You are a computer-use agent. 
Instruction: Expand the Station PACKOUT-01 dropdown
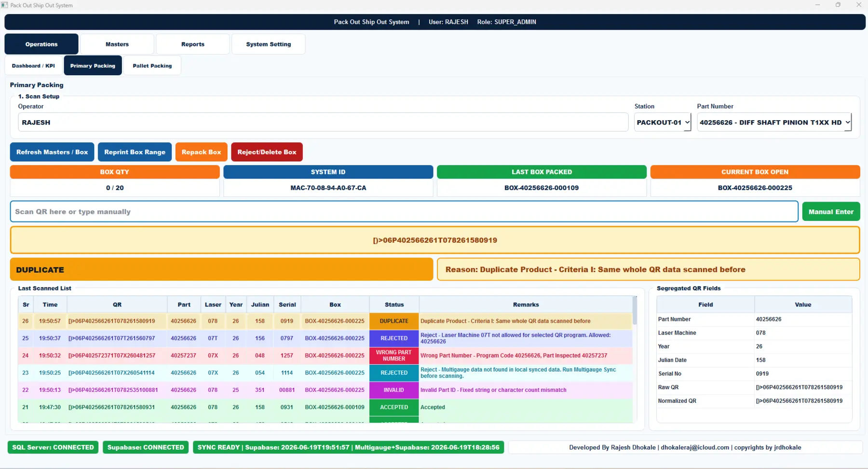[663, 122]
